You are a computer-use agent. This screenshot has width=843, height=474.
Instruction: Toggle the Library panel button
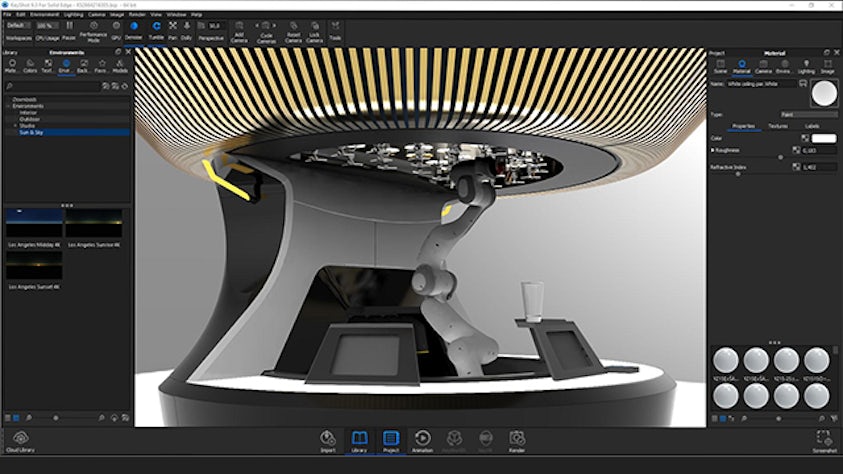tap(359, 441)
